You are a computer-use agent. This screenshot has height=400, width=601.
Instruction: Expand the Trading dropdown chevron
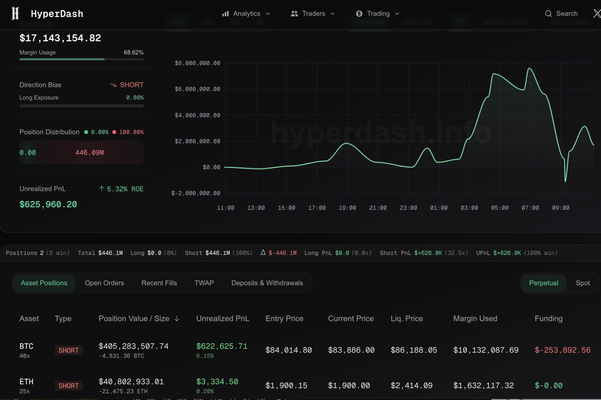pyautogui.click(x=397, y=13)
